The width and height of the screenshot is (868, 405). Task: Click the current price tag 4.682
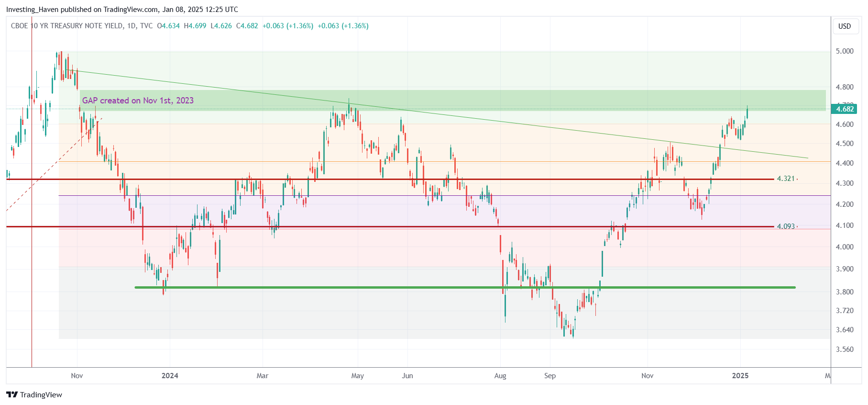pos(845,109)
